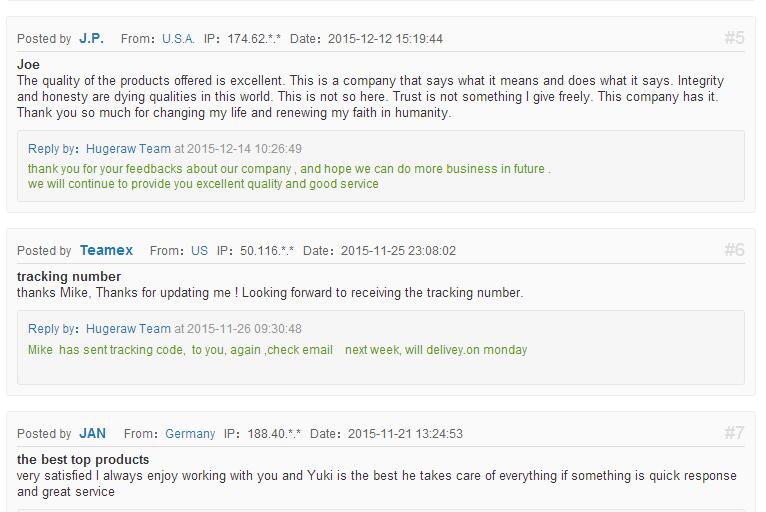The image size is (766, 512).
Task: Click 'the best top products' post title
Action: [x=83, y=460]
